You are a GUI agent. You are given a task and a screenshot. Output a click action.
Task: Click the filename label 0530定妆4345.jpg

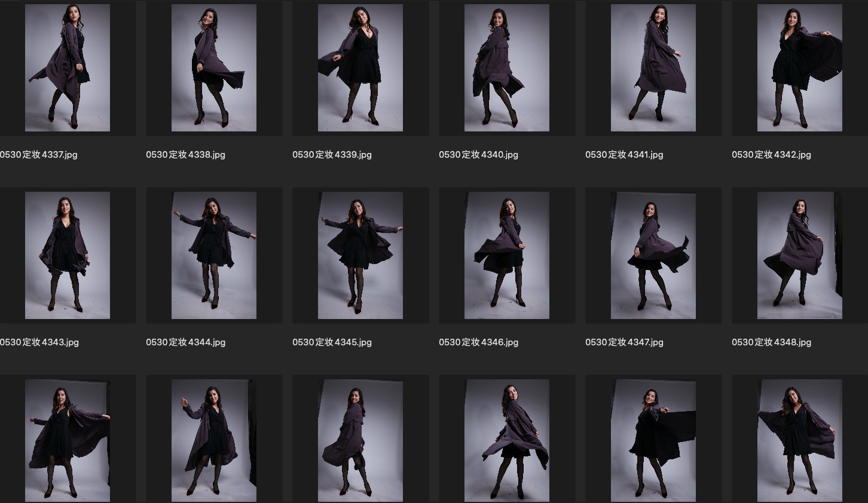(332, 342)
